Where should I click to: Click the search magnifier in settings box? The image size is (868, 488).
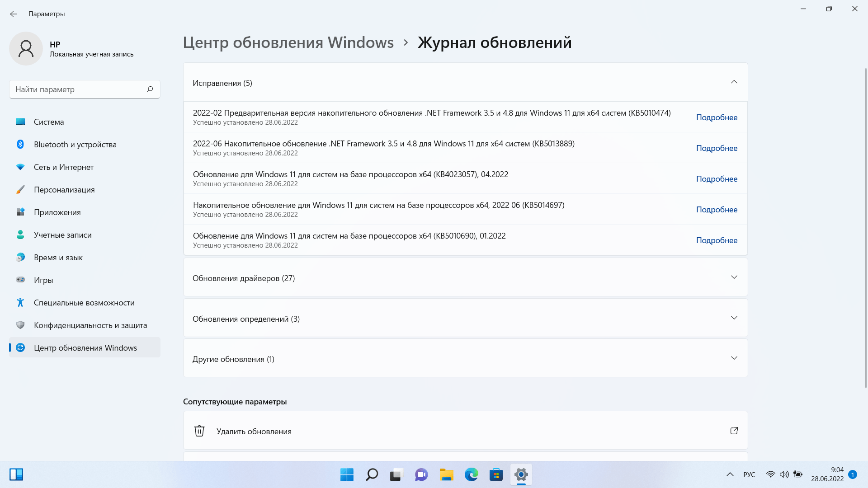coord(150,89)
